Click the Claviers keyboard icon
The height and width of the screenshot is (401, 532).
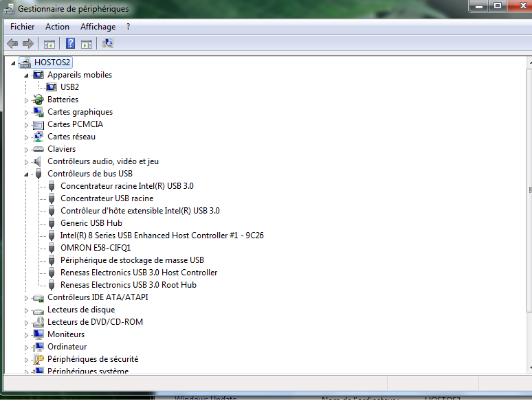(x=38, y=149)
